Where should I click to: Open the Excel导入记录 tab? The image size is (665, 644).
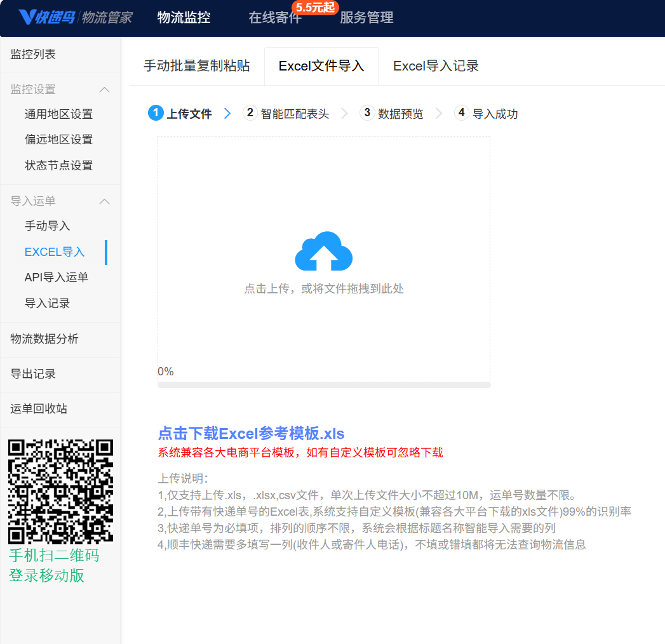(436, 66)
